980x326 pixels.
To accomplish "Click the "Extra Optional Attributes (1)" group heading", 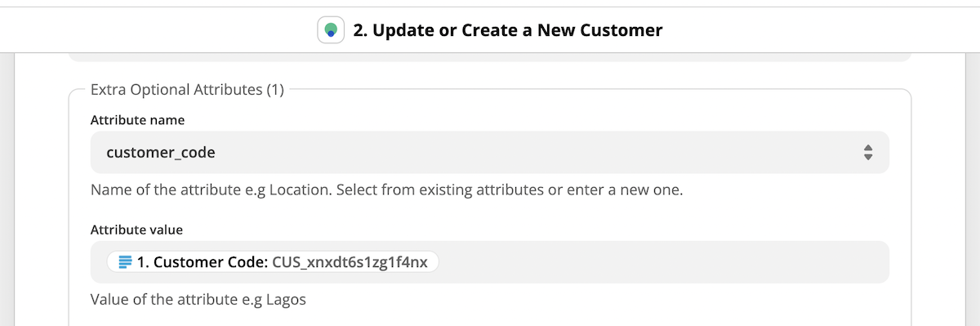I will 187,90.
